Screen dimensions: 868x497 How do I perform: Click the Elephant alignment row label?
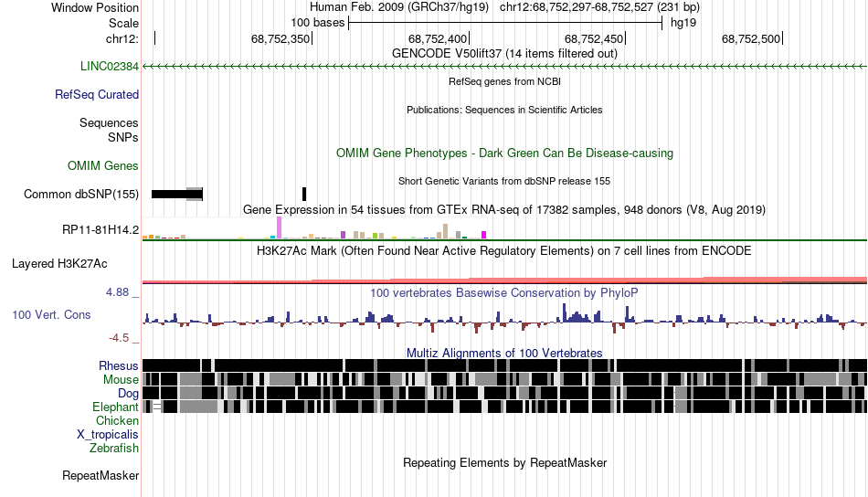pyautogui.click(x=116, y=407)
